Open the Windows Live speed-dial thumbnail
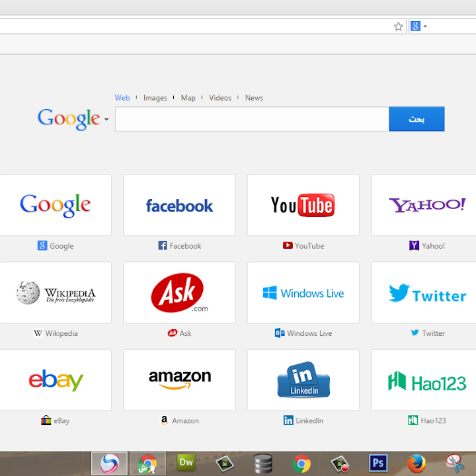Image resolution: width=476 pixels, height=476 pixels. 303,293
